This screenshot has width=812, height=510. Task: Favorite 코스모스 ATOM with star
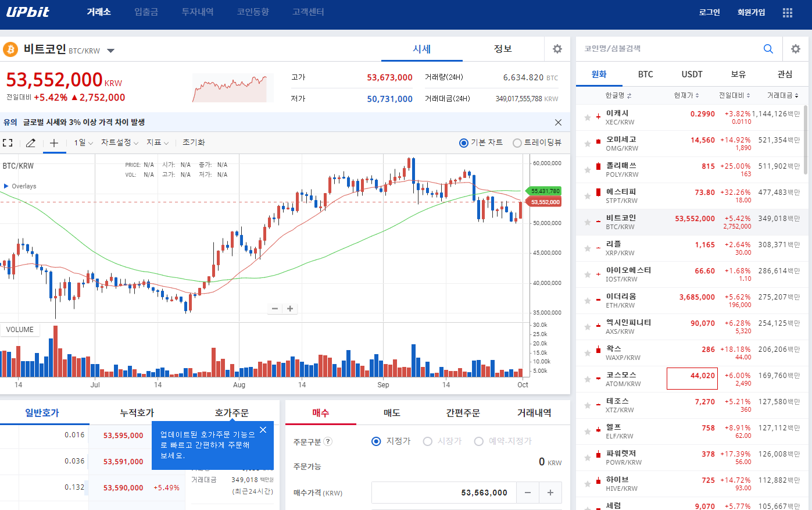[x=588, y=380]
